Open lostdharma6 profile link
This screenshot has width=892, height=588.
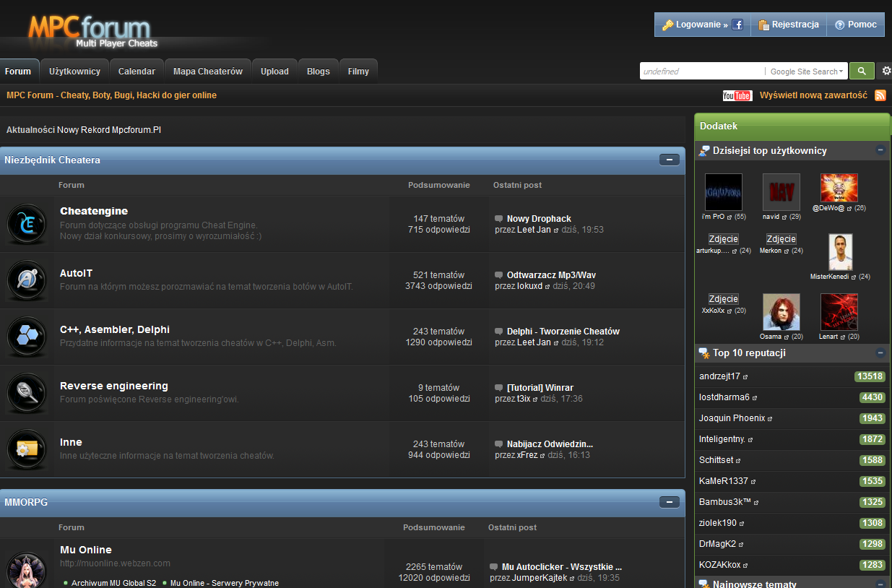(x=724, y=397)
